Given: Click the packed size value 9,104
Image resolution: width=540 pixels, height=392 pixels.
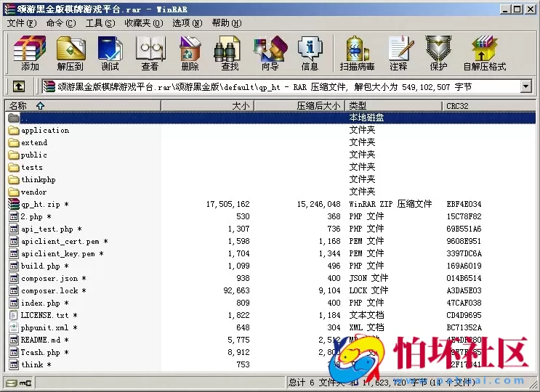Looking at the screenshot, I should point(329,290).
